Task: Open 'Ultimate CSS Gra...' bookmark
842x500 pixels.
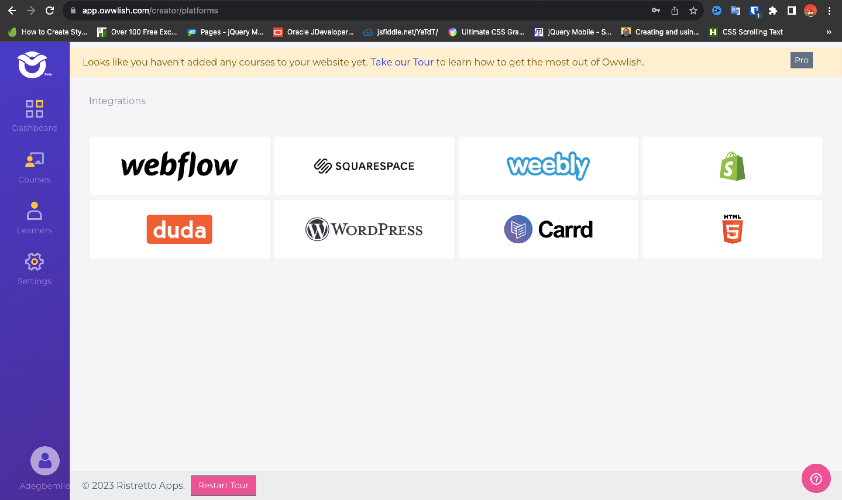Action: [487, 32]
